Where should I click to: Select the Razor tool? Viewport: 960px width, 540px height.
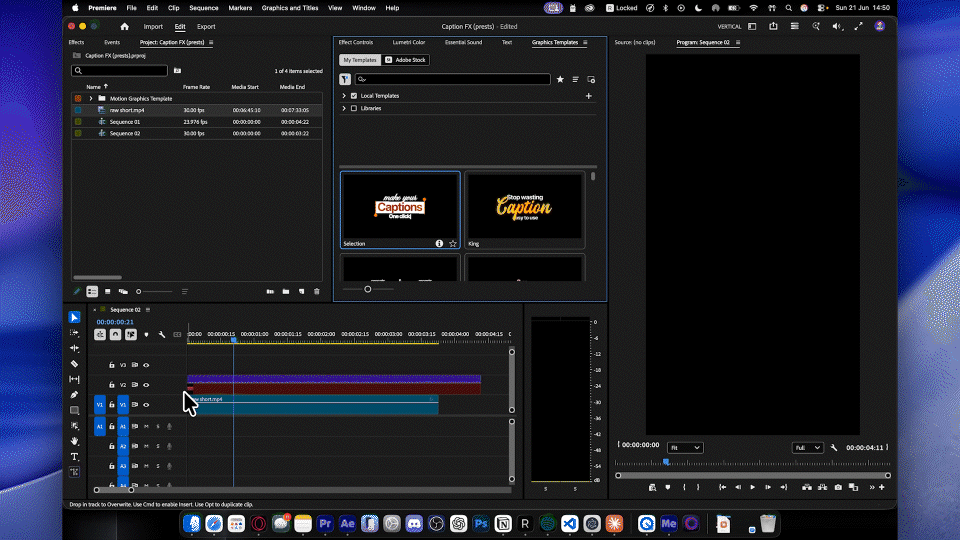[x=74, y=364]
